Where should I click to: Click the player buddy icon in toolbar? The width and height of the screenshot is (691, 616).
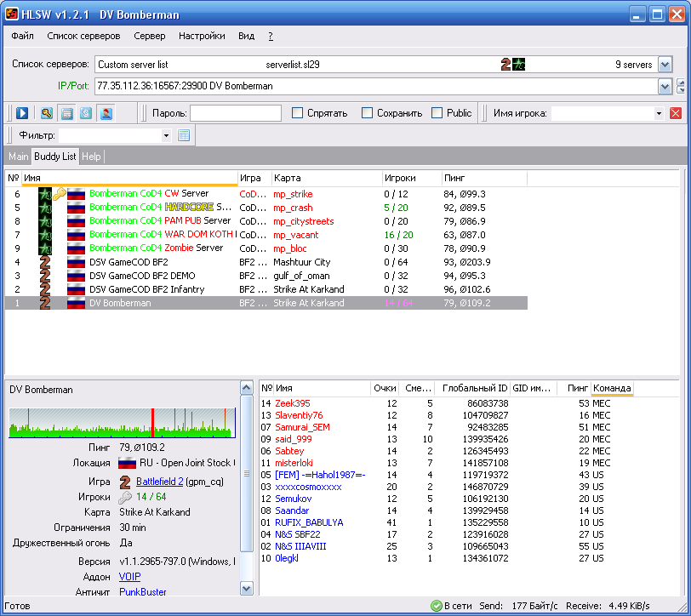(106, 113)
